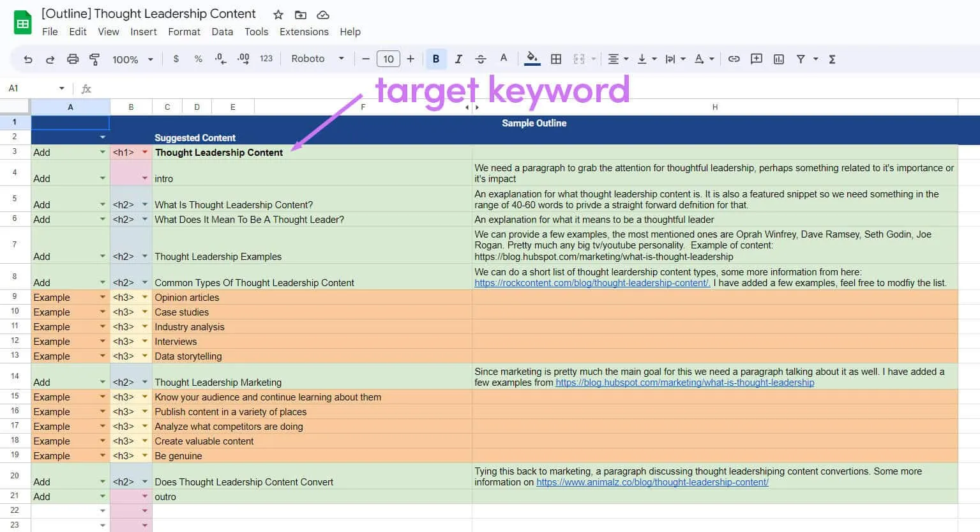Click the Print icon

(73, 59)
